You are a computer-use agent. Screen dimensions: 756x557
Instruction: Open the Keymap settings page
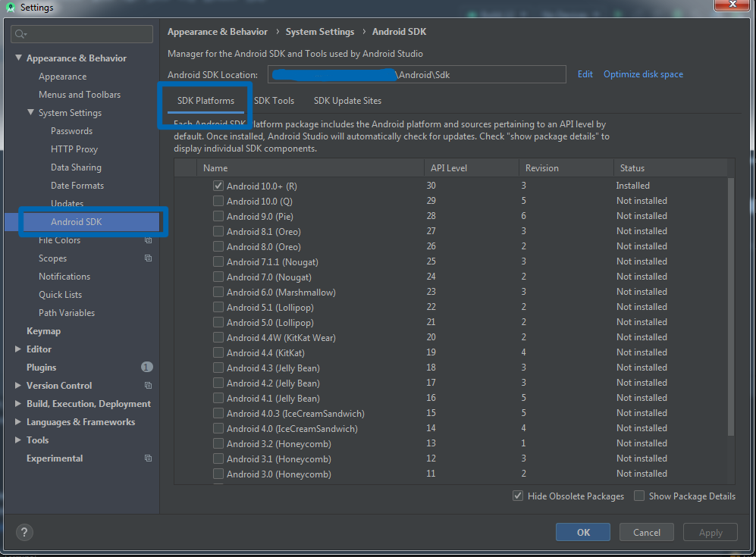tap(43, 331)
